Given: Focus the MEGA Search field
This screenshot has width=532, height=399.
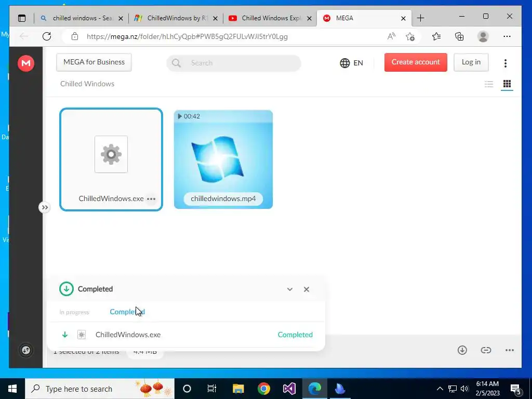Looking at the screenshot, I should 234,63.
